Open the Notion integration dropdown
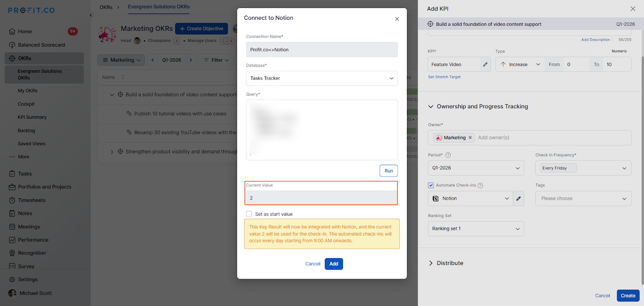The image size is (644, 306). [x=471, y=198]
